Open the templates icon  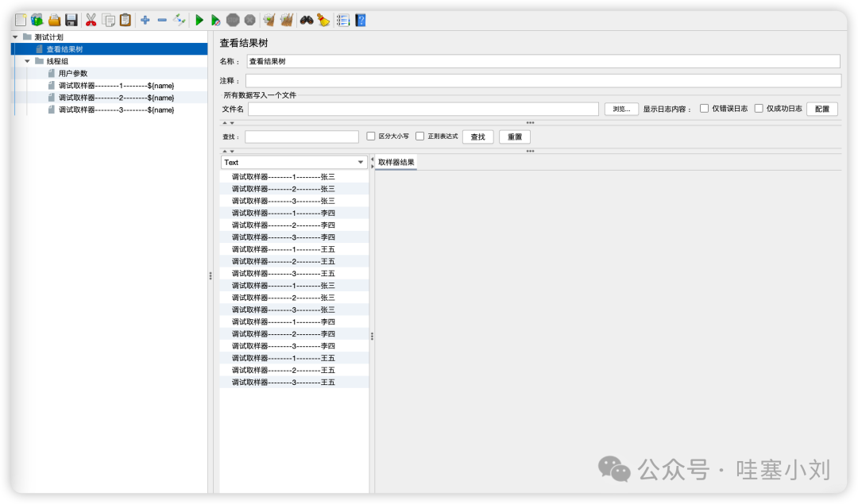click(37, 20)
